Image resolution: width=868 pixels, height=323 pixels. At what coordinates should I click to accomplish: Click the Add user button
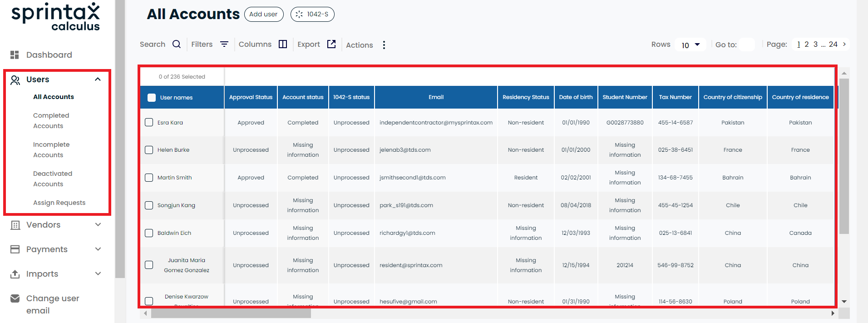coord(264,14)
